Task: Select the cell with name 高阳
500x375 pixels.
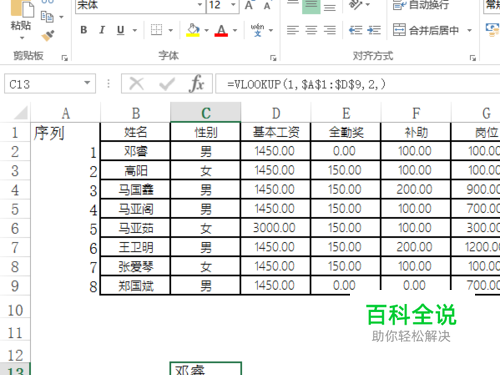Action: 136,171
